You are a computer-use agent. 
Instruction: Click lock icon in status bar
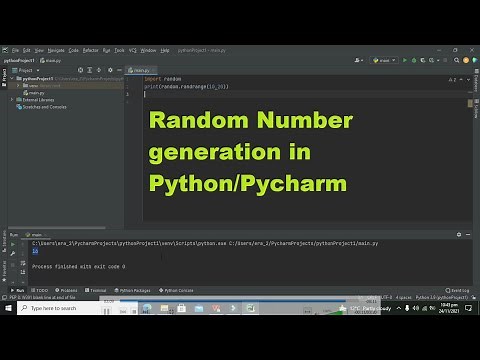(x=474, y=297)
